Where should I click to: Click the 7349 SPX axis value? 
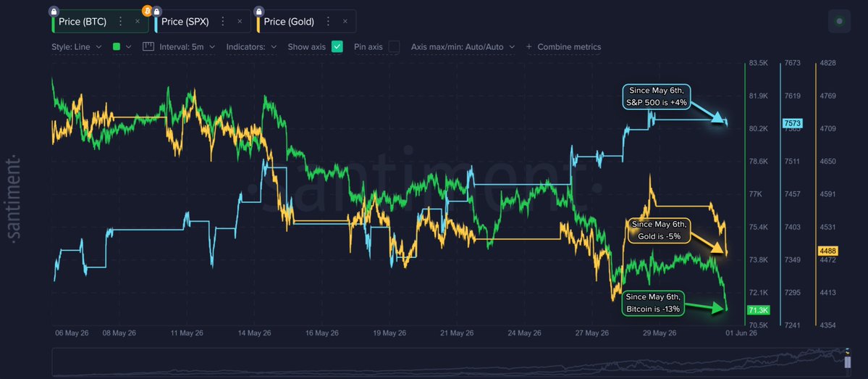[x=793, y=260]
